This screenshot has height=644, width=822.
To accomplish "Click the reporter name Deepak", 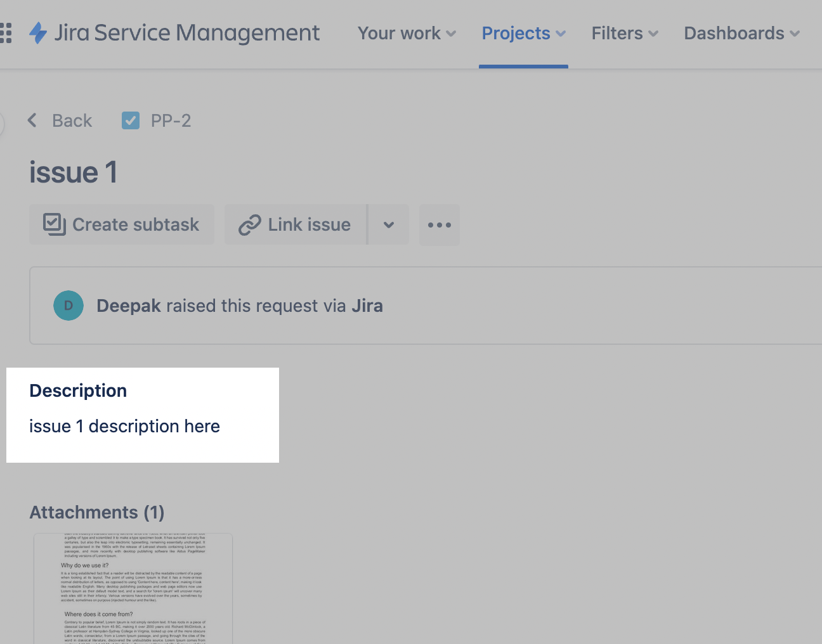I will click(x=129, y=306).
